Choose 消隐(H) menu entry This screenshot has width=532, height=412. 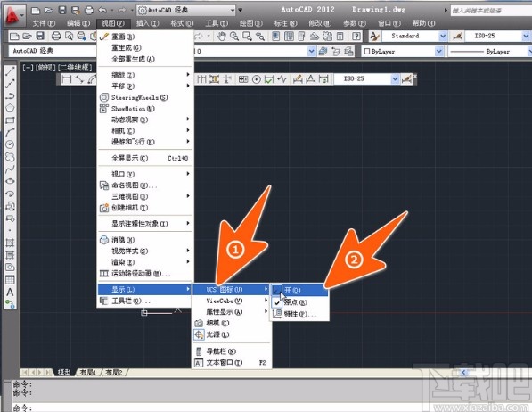[x=145, y=240]
